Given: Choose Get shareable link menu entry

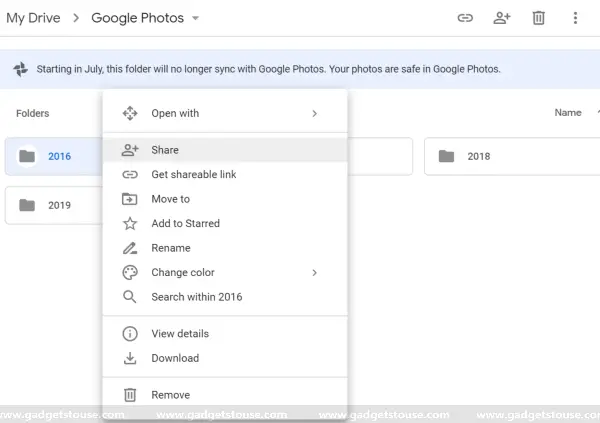Looking at the screenshot, I should pyautogui.click(x=225, y=175).
